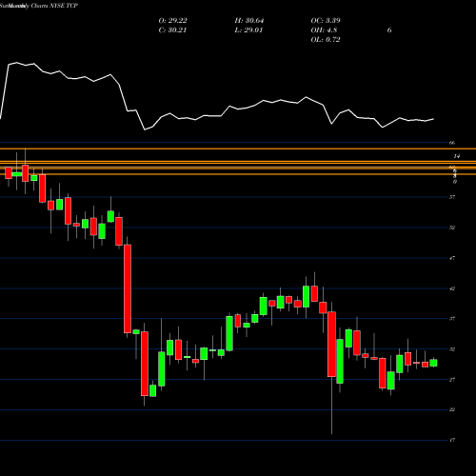
Task: Click the 37 price axis label
Action: (x=452, y=319)
